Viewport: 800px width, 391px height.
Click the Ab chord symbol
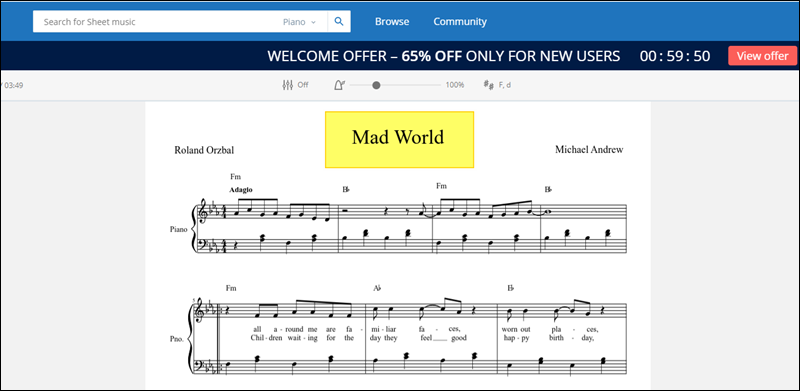pos(377,288)
